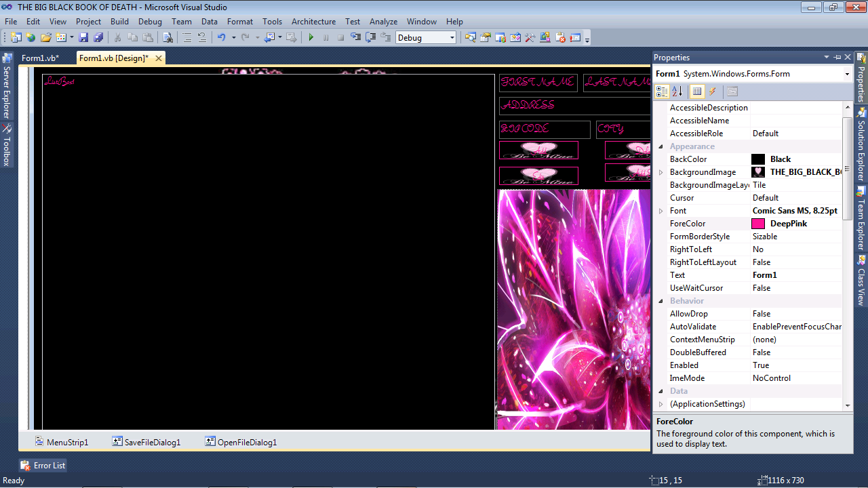Start debugging with the green play icon
868x488 pixels.
[311, 38]
